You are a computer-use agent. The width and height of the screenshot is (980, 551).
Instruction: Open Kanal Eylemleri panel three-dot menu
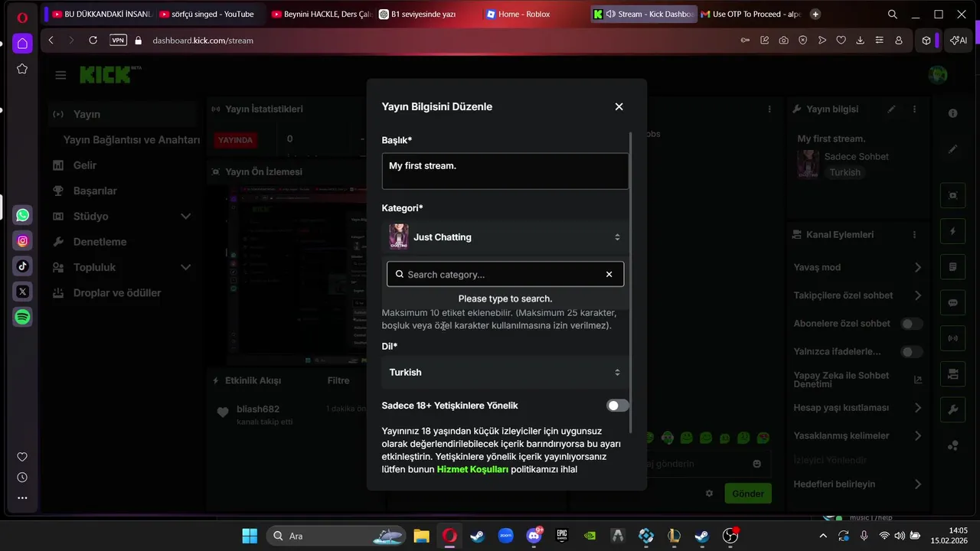[x=914, y=234]
